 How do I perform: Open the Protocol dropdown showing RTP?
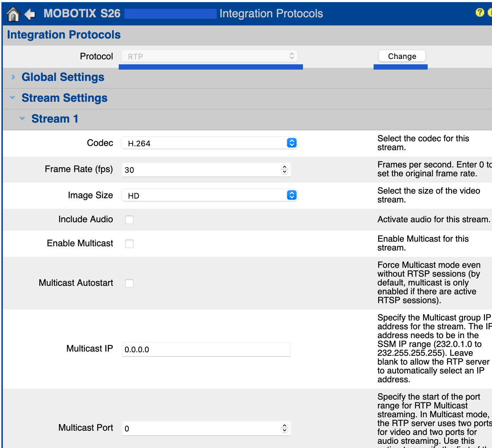click(x=209, y=56)
